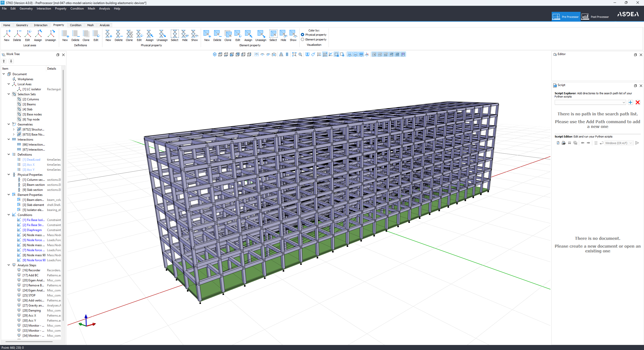Select [2] Beam section physical property

tap(33, 185)
